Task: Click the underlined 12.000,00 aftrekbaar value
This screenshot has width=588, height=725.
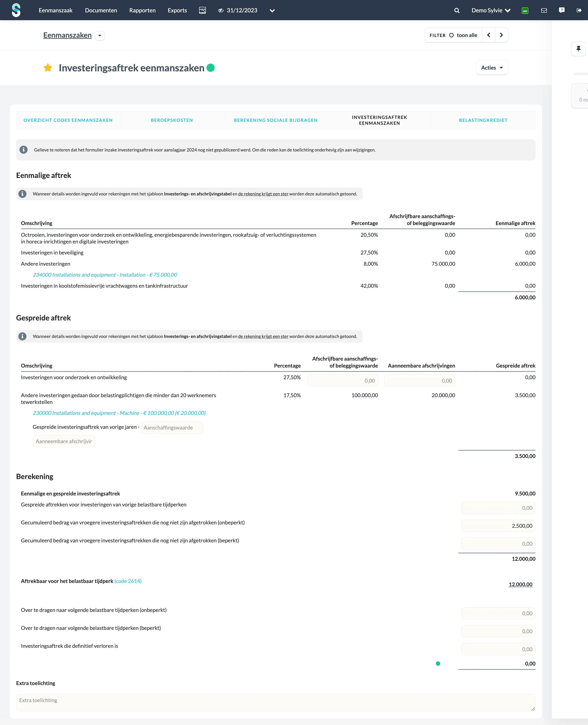Action: (x=520, y=584)
